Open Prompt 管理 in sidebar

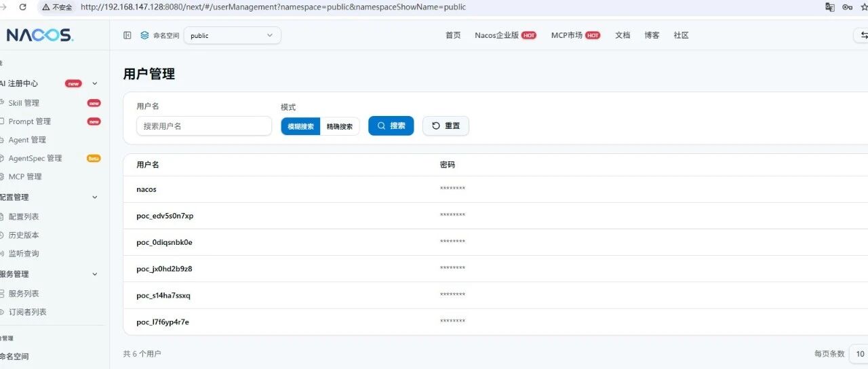[29, 121]
